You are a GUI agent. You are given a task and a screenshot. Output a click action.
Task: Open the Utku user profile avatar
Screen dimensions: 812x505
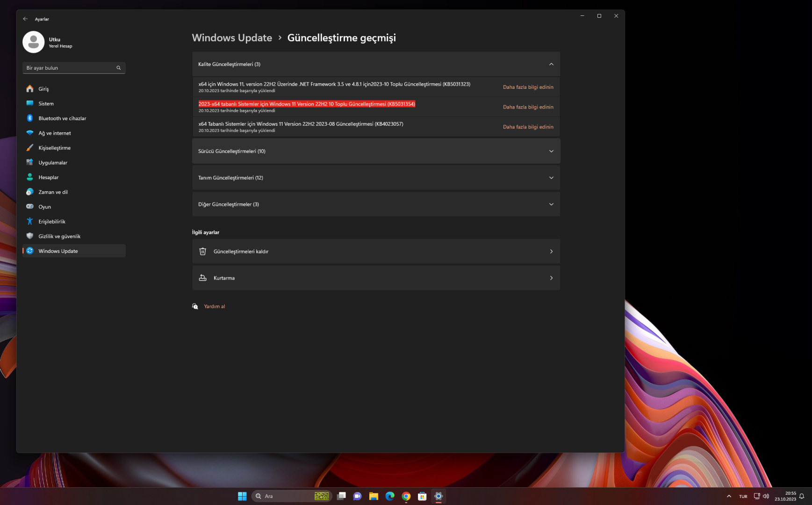33,42
